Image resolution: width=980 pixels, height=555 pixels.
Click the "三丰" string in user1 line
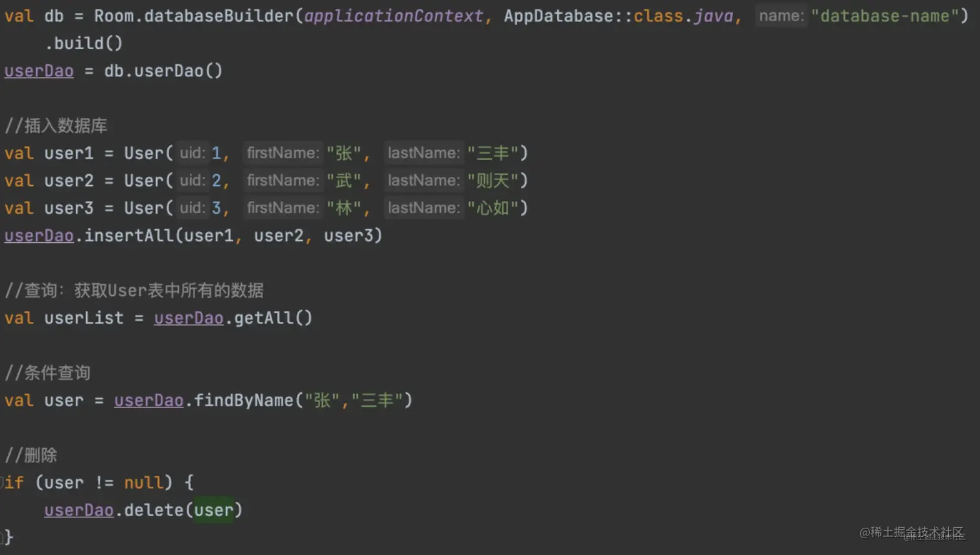pos(493,153)
